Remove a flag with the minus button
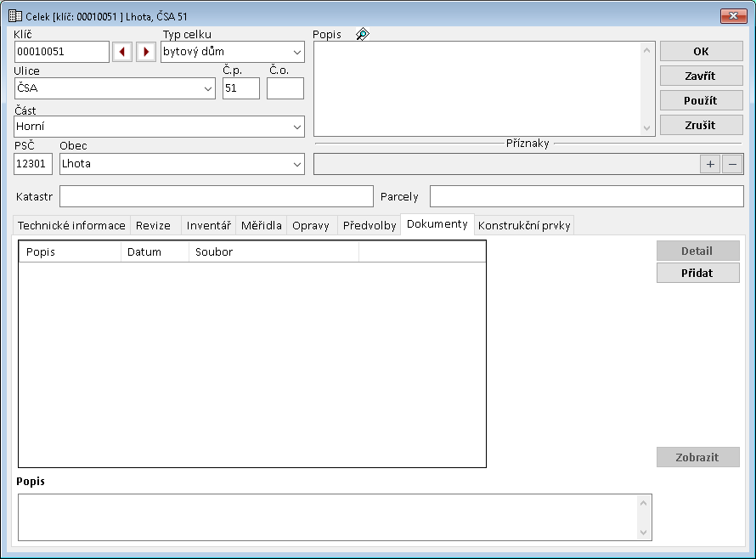This screenshot has height=559, width=756. [x=732, y=164]
